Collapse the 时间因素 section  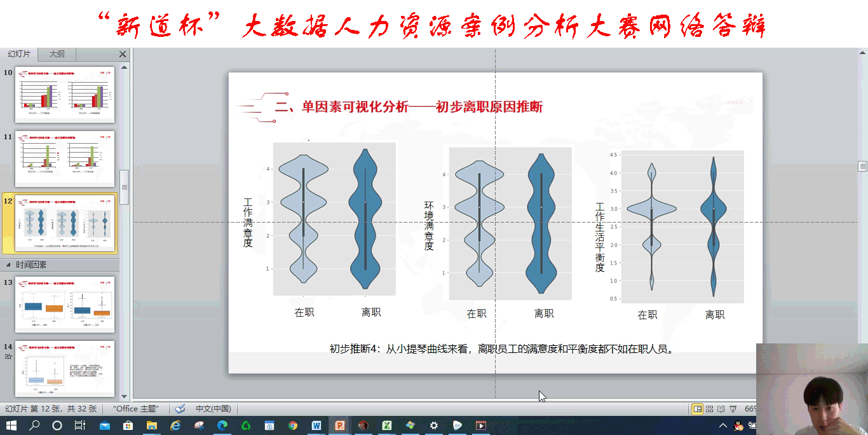click(8, 265)
